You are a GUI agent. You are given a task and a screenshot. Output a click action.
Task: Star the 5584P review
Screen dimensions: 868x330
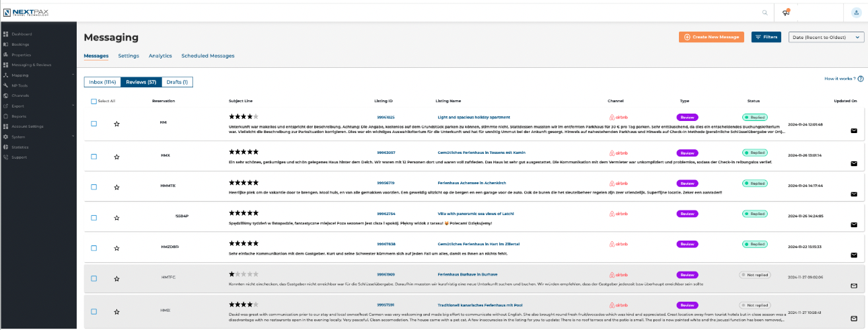(x=116, y=218)
